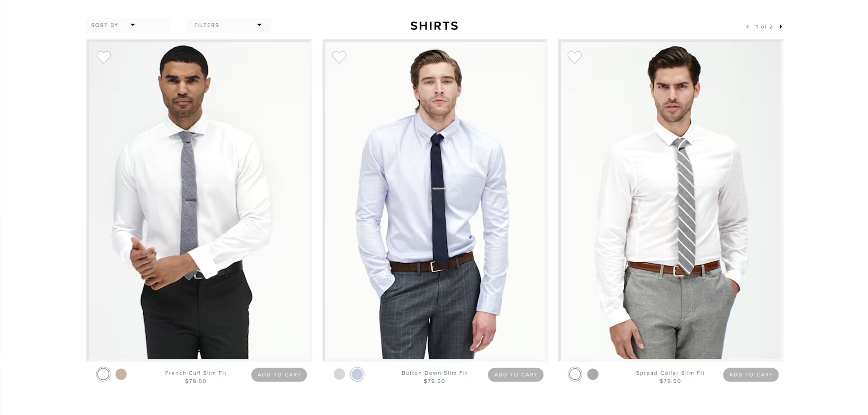Add Spread Collar Slim Fit to cart
Image resolution: width=868 pixels, height=415 pixels.
click(751, 375)
